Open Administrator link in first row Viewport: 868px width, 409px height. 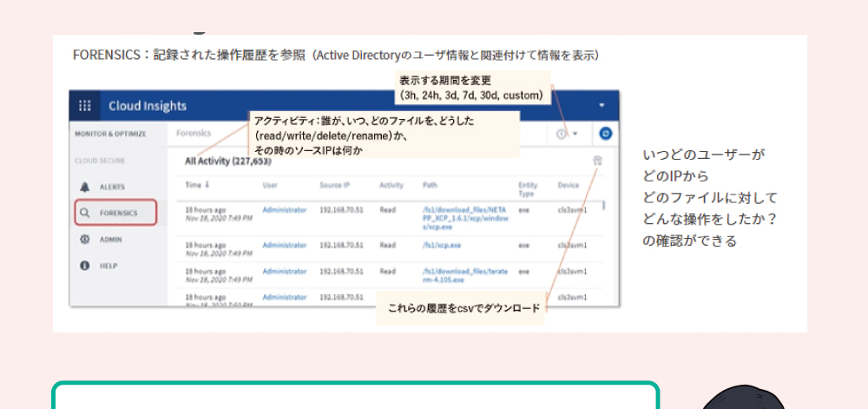point(285,210)
